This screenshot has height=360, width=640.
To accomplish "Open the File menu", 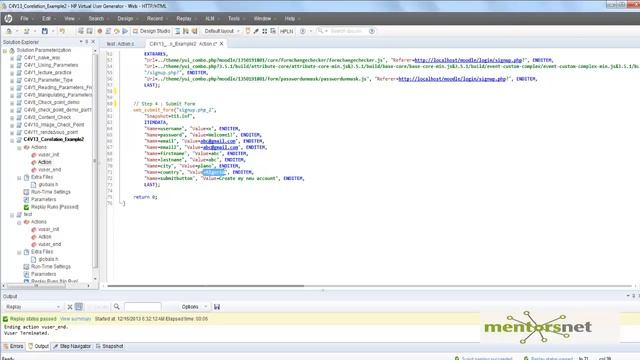I will click(24, 18).
